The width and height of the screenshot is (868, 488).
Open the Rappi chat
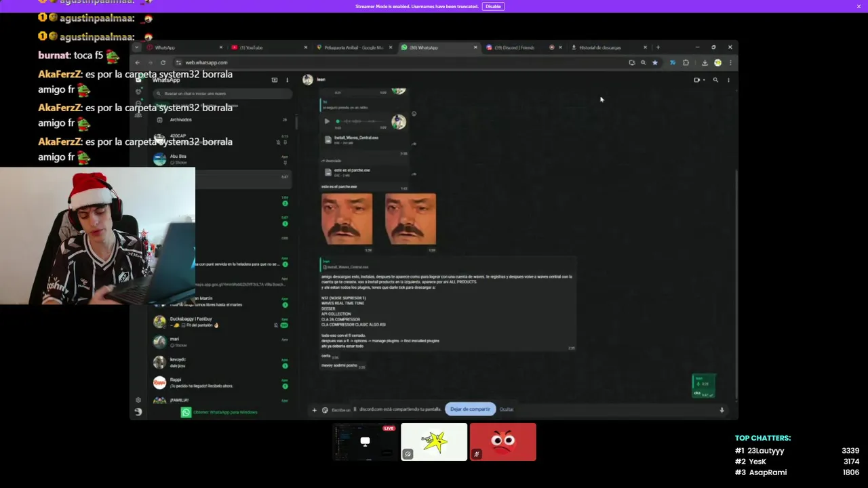coord(222,383)
